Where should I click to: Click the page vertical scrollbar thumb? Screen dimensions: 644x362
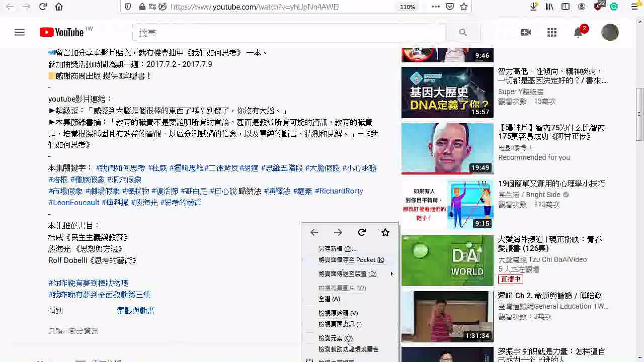639,115
